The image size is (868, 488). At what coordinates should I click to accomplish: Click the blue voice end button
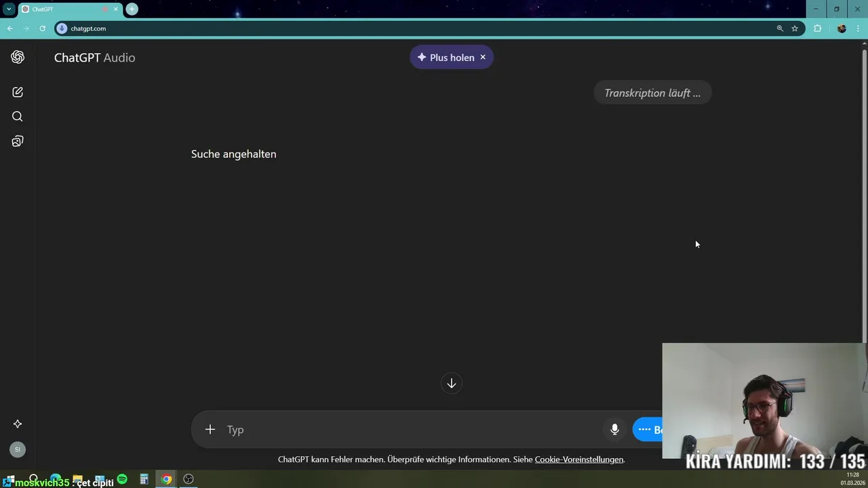pyautogui.click(x=648, y=430)
